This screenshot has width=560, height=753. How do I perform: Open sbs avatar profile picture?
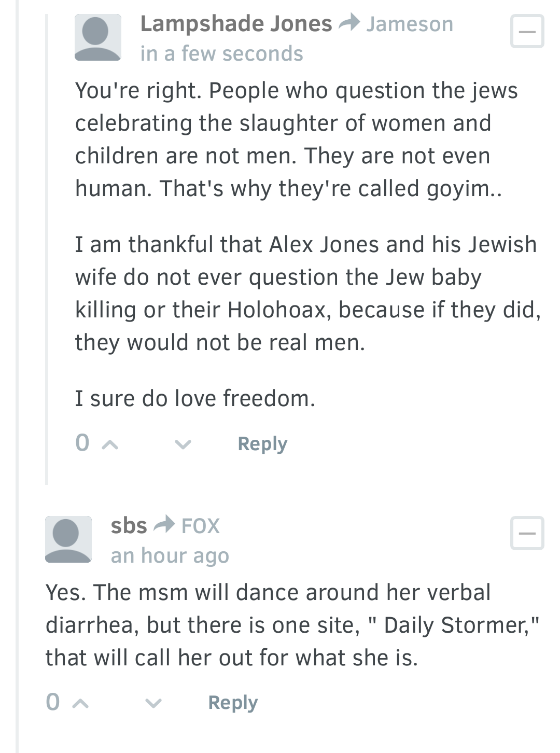[x=68, y=539]
